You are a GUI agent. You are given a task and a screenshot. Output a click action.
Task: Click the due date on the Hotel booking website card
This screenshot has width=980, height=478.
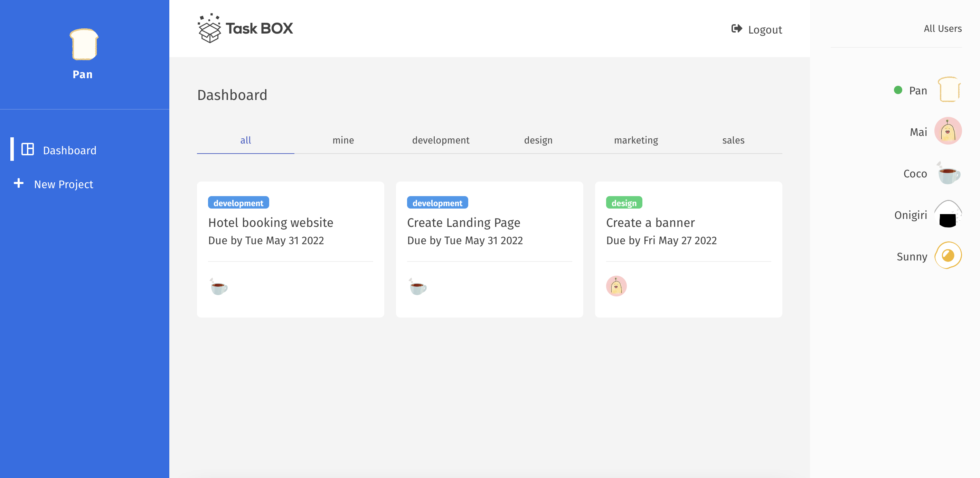click(266, 240)
